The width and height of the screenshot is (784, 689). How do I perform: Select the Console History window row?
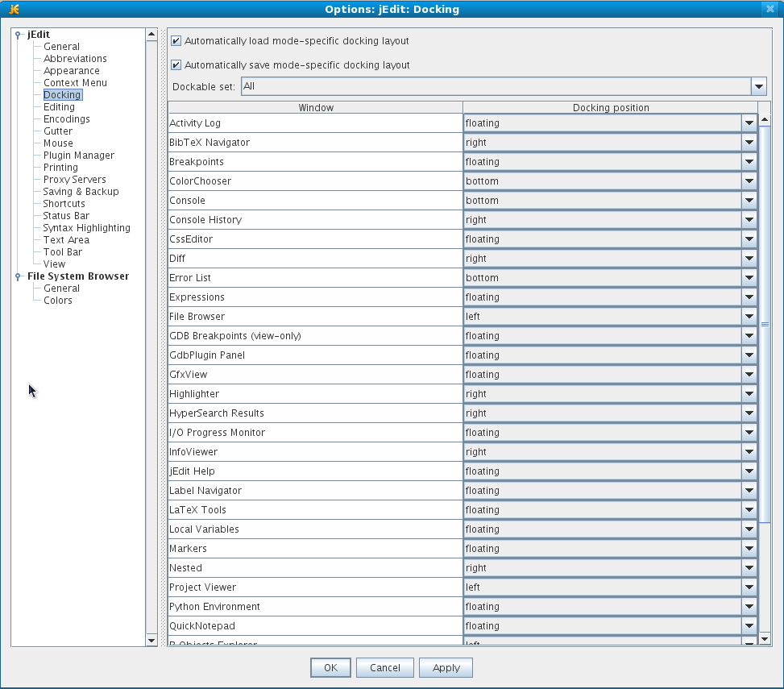click(x=316, y=220)
